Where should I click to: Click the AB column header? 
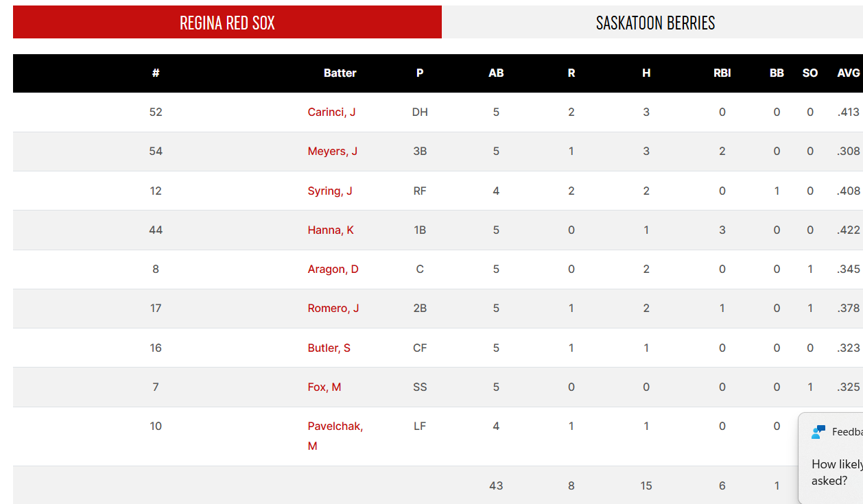(x=496, y=73)
